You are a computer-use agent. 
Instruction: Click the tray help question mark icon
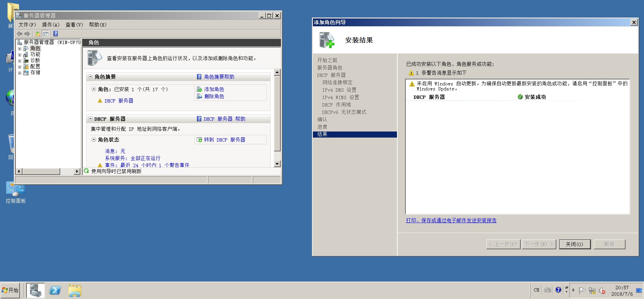tap(558, 290)
